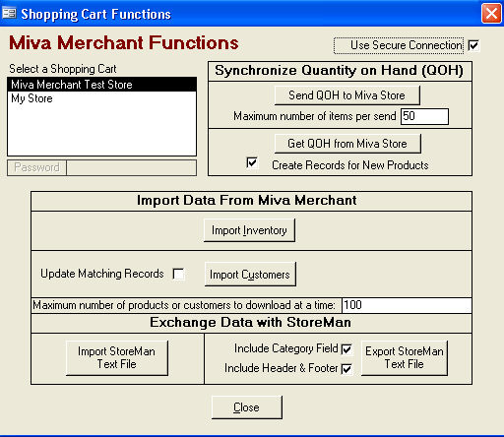Click the form icon in the title bar

9,14
